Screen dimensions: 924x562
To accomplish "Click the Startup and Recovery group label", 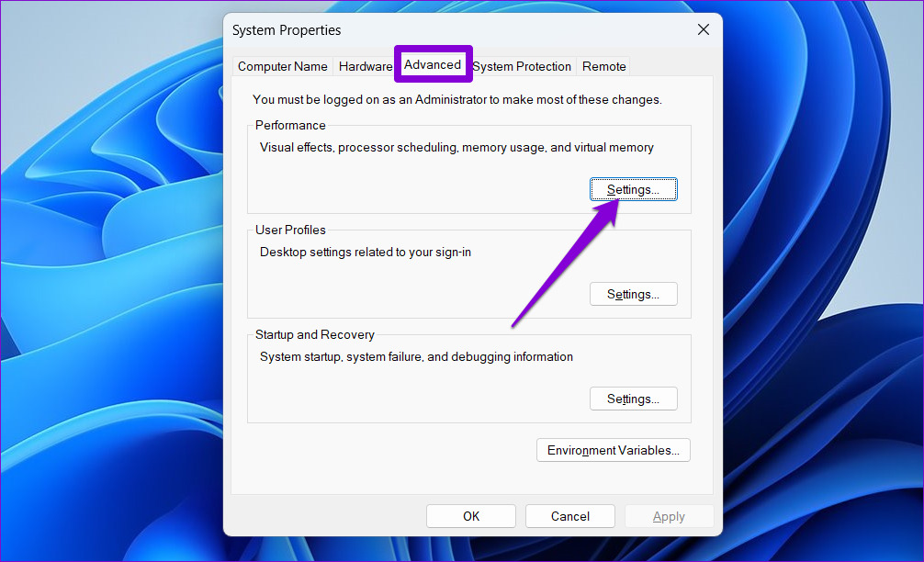I will 315,334.
